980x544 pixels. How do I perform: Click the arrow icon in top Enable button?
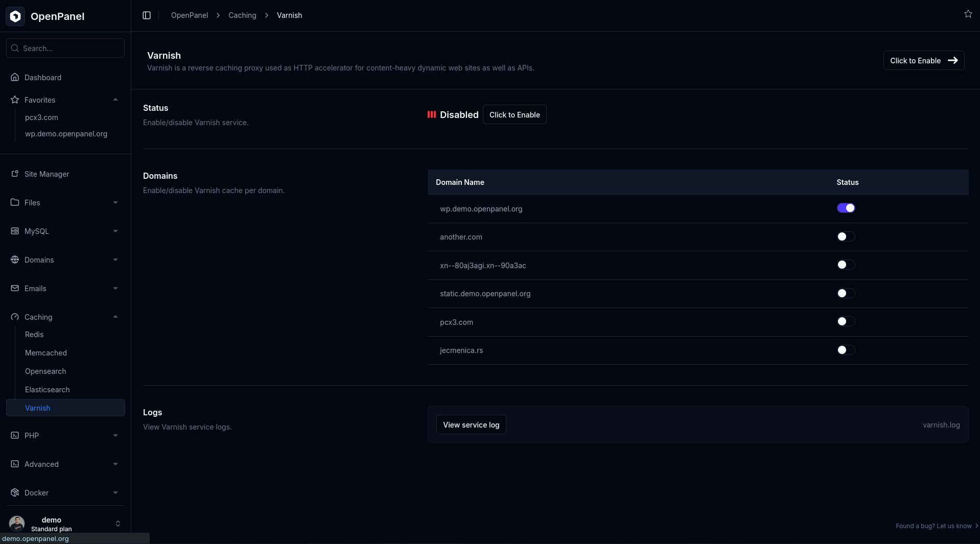point(952,60)
